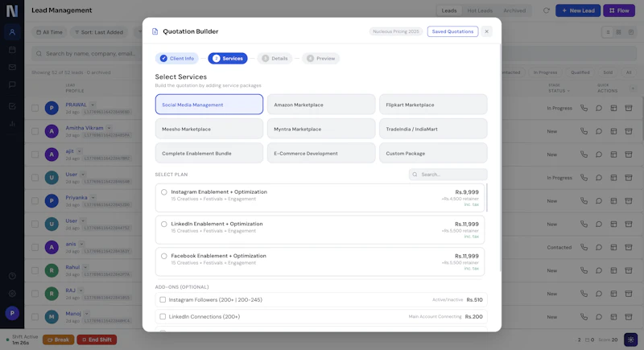Open the analytics bar-chart icon in the sidebar
Screen dimensions: 644x350
pos(12,123)
